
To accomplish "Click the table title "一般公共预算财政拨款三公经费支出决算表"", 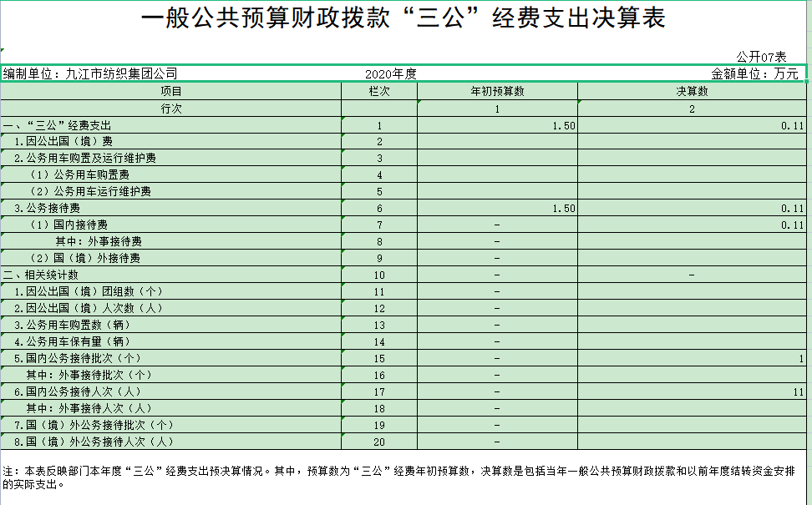I will [x=404, y=21].
